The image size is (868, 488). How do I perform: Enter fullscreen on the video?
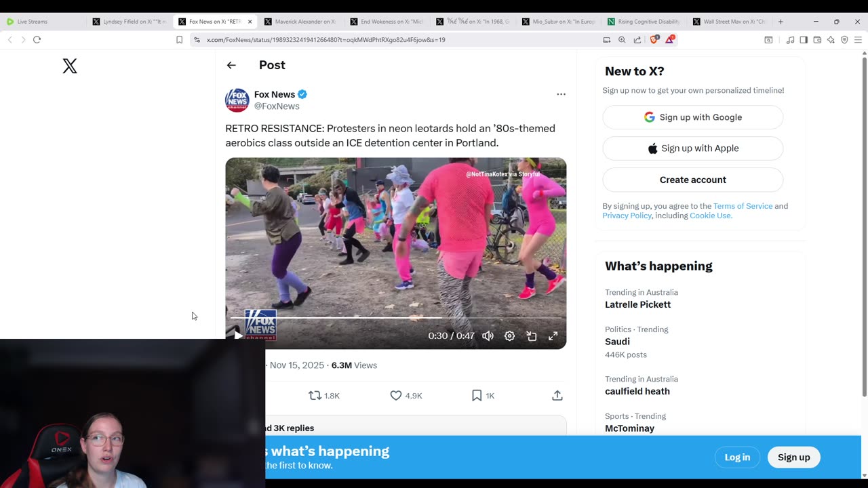tap(553, 335)
